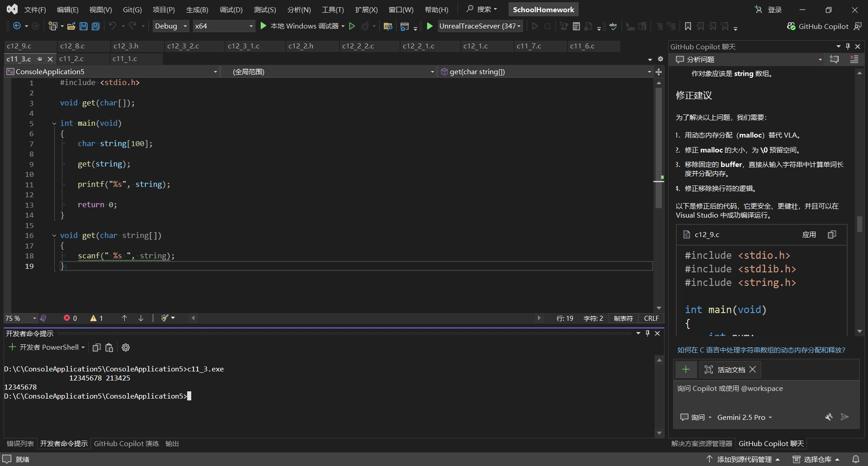Viewport: 868px width, 466px height.
Task: Save the current file with the disk icon
Action: pos(84,26)
